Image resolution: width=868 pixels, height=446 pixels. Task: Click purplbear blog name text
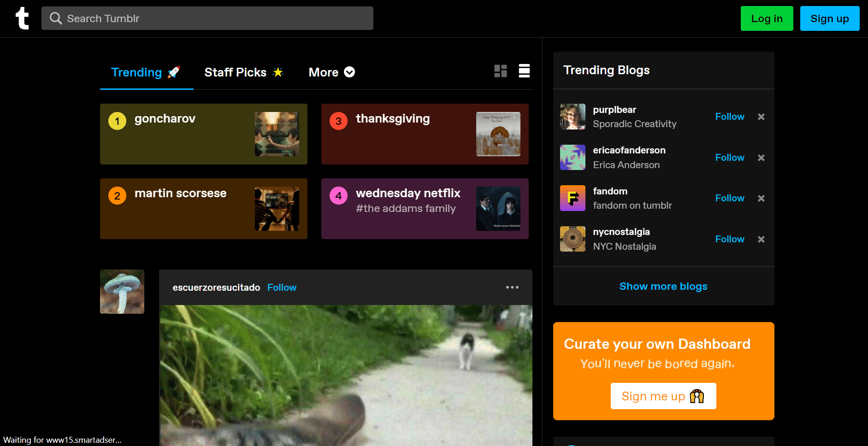point(614,110)
